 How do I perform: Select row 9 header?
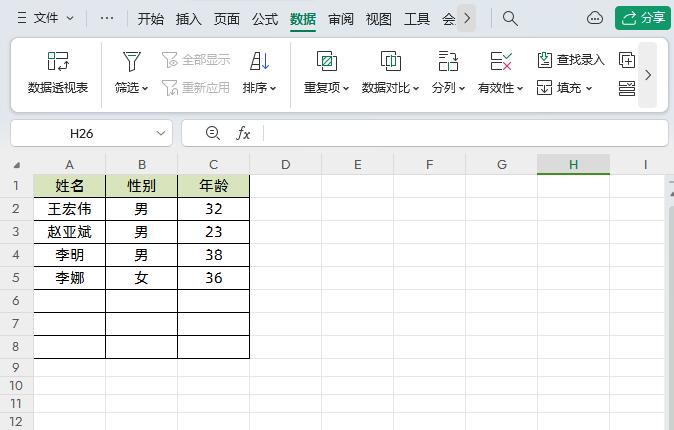point(16,368)
